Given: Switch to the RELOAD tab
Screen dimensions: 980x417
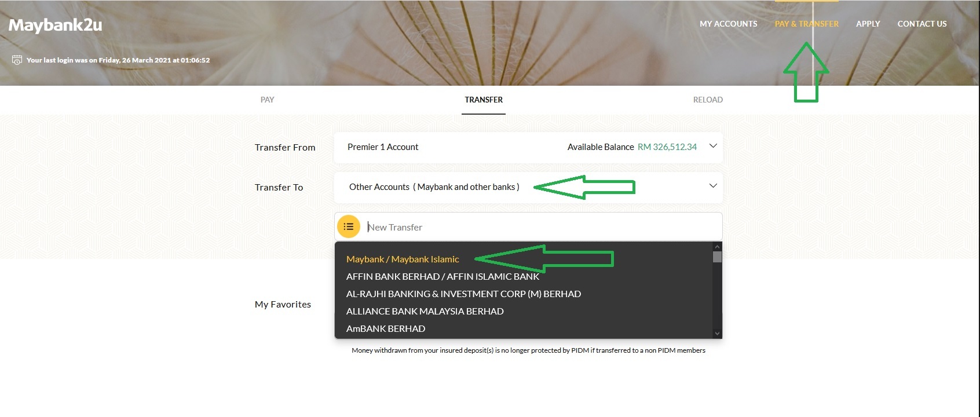Looking at the screenshot, I should 708,100.
